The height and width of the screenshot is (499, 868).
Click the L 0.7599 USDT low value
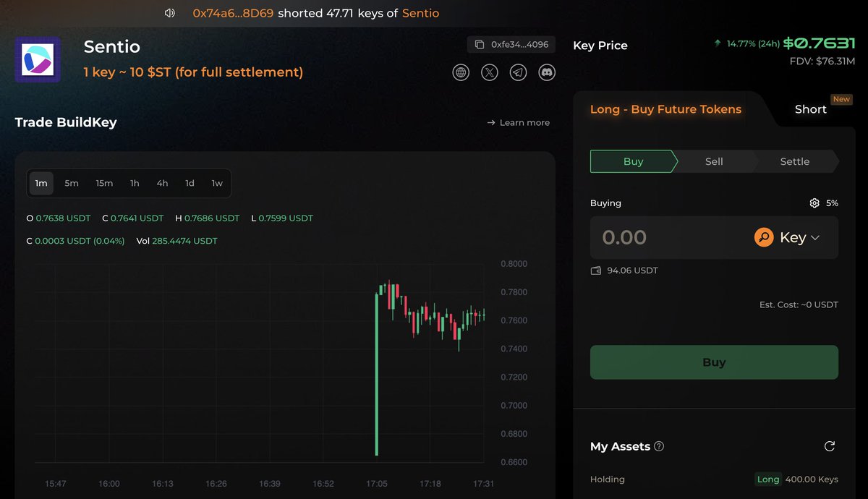click(282, 218)
